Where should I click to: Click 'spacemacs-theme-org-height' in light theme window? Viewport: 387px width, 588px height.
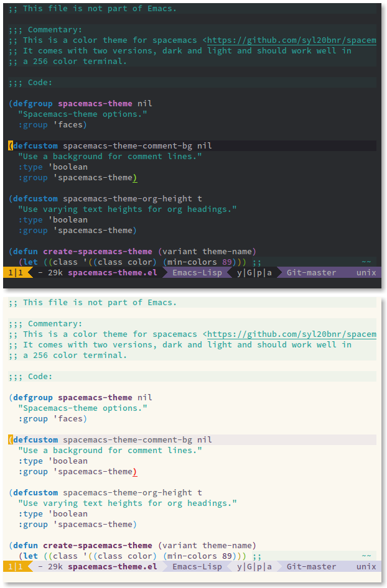[x=128, y=493]
